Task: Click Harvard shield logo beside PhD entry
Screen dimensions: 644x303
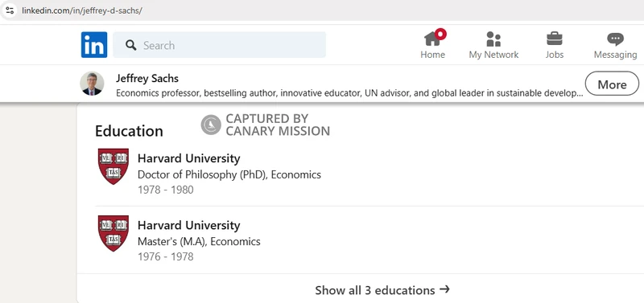Action: tap(114, 166)
